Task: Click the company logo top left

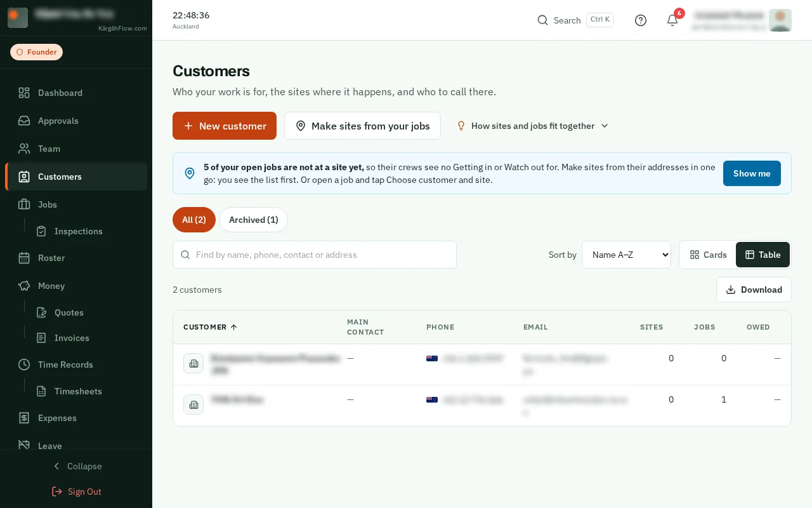Action: [x=18, y=18]
